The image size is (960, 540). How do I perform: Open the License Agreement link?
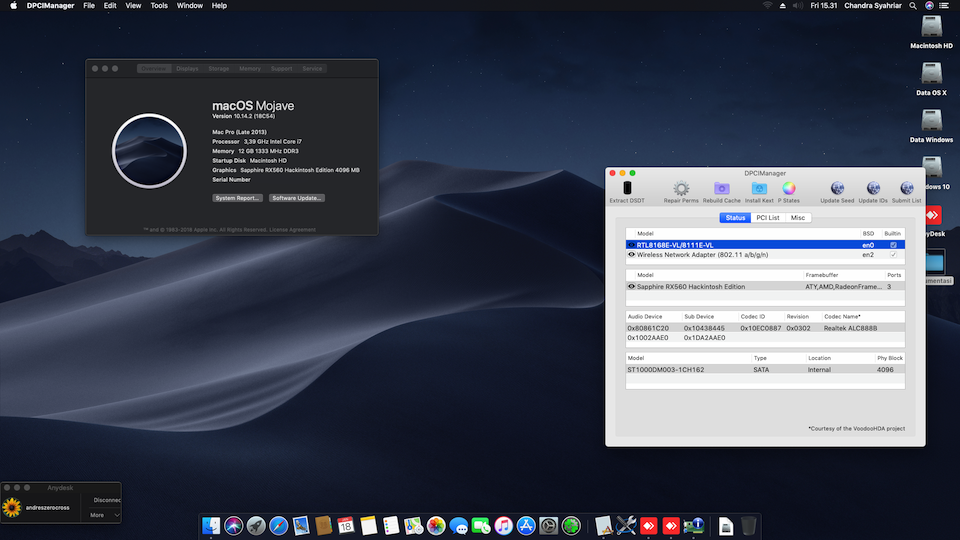(293, 230)
